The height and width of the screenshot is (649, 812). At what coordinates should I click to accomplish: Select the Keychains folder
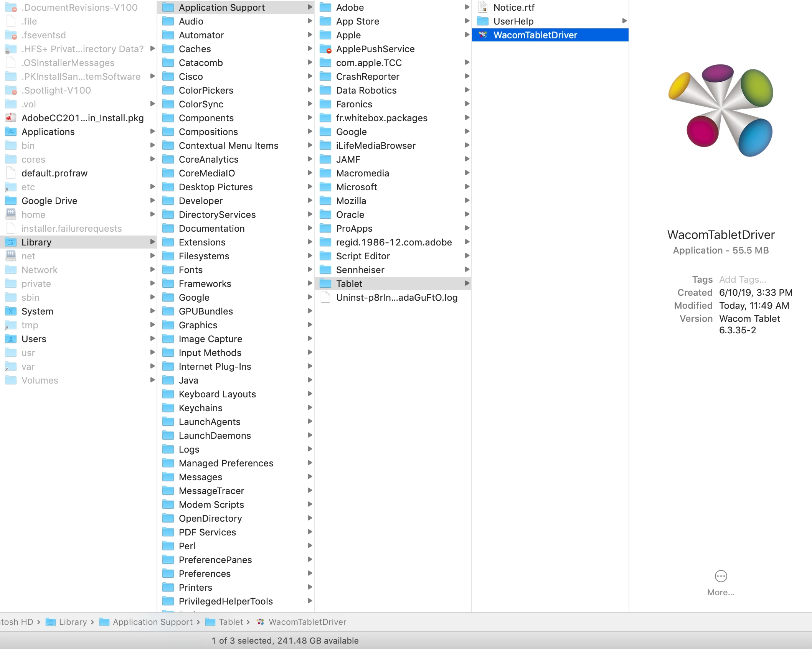[x=236, y=408]
